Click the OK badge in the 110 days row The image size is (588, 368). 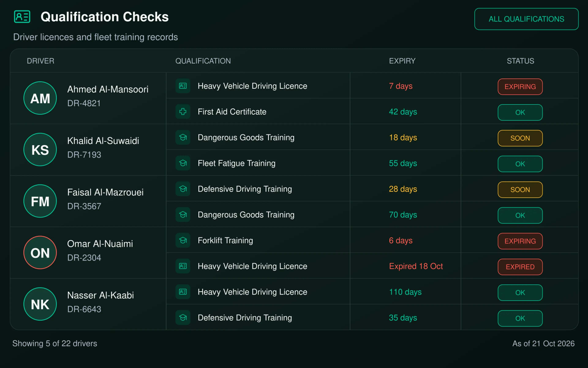520,293
